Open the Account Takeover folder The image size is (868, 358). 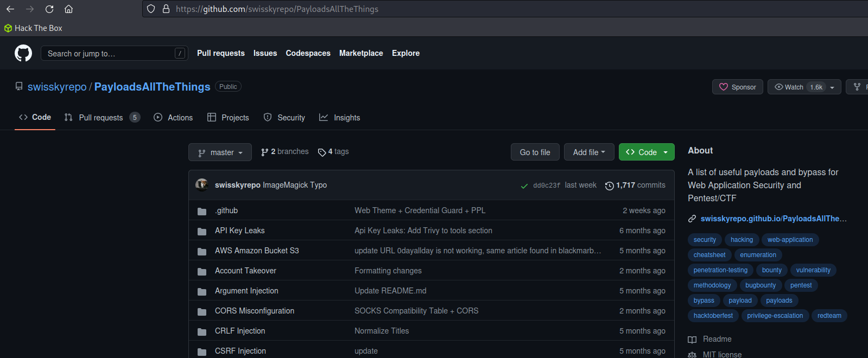point(245,271)
